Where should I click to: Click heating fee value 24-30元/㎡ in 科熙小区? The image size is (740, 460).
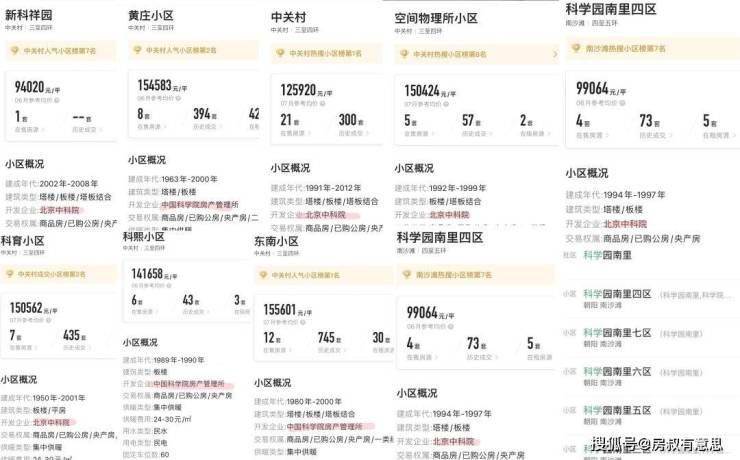pyautogui.click(x=172, y=419)
